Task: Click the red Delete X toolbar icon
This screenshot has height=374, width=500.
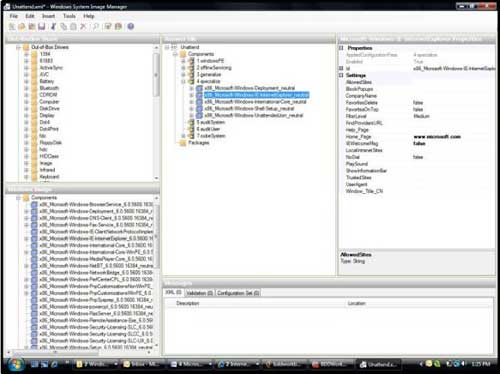Action: click(83, 27)
